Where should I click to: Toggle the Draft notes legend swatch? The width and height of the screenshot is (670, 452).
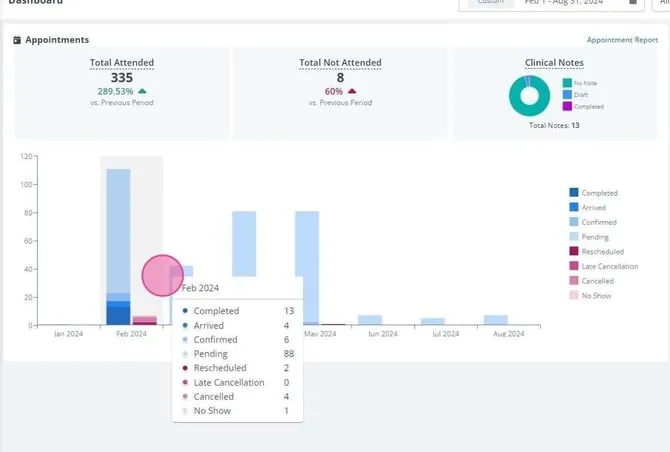(x=567, y=94)
